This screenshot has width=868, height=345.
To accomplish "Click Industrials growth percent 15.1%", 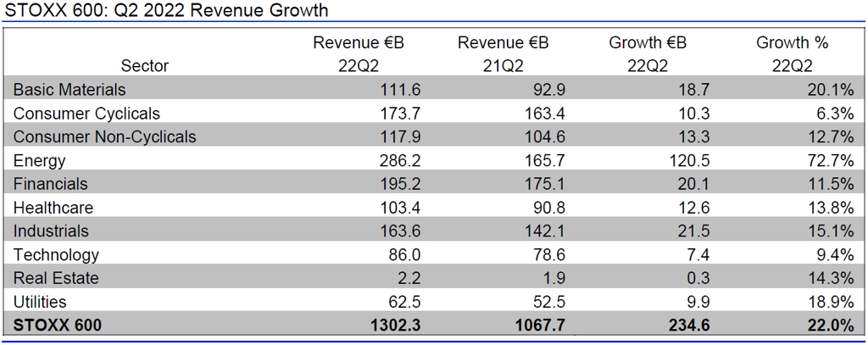I will tap(831, 231).
